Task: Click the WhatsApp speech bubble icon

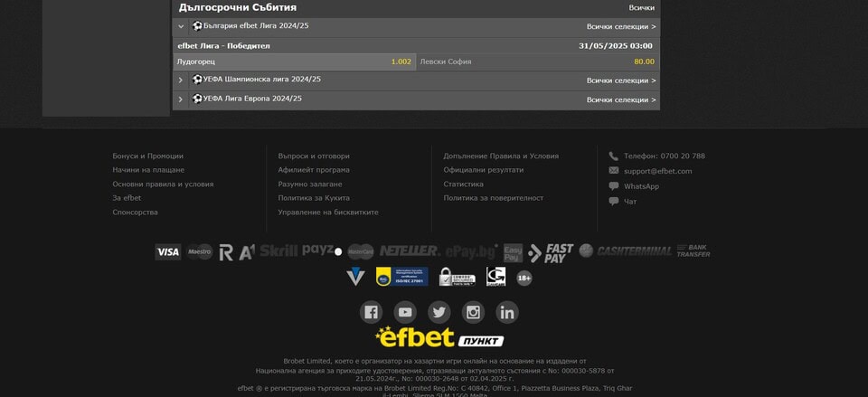Action: pyautogui.click(x=613, y=186)
